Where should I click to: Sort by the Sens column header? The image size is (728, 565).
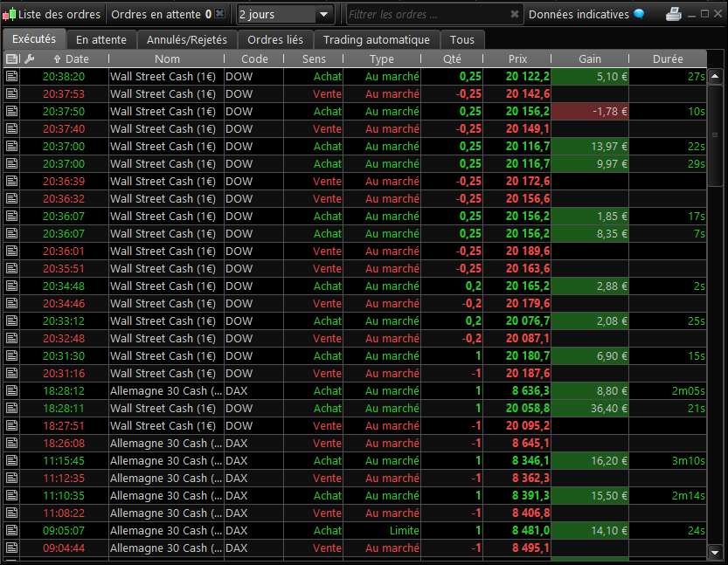[314, 59]
